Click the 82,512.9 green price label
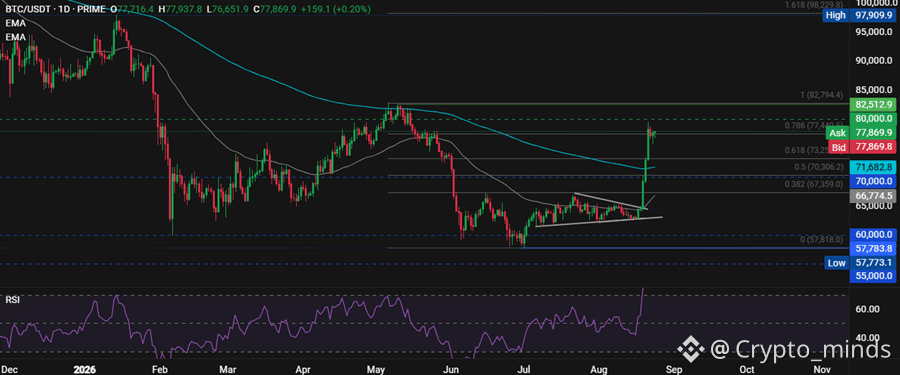 (873, 105)
